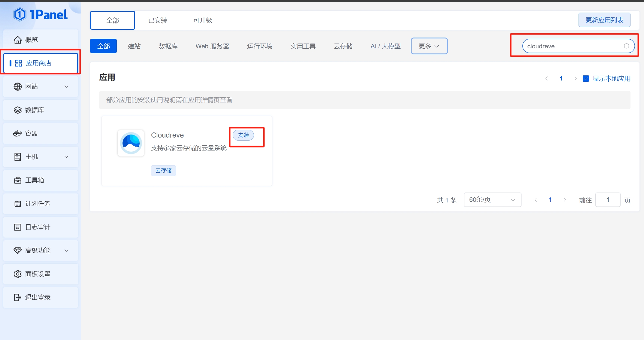Filter by 运行环境 category
Image resolution: width=644 pixels, height=340 pixels.
click(260, 46)
